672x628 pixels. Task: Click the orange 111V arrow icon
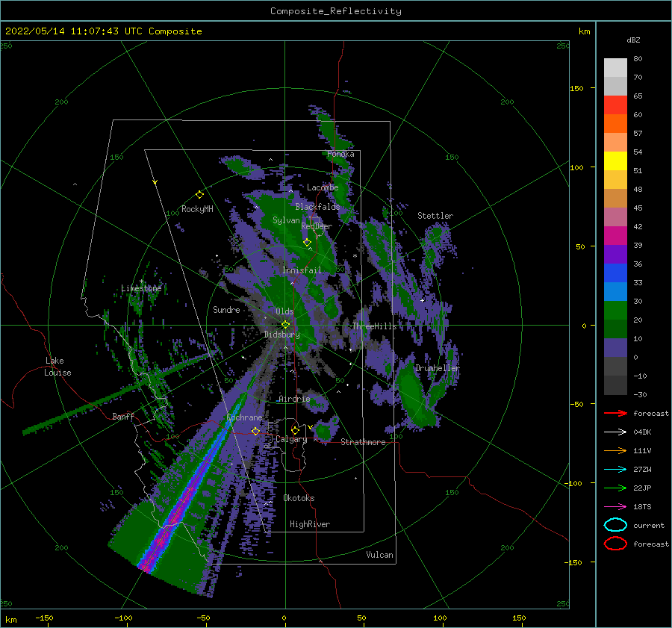(615, 450)
